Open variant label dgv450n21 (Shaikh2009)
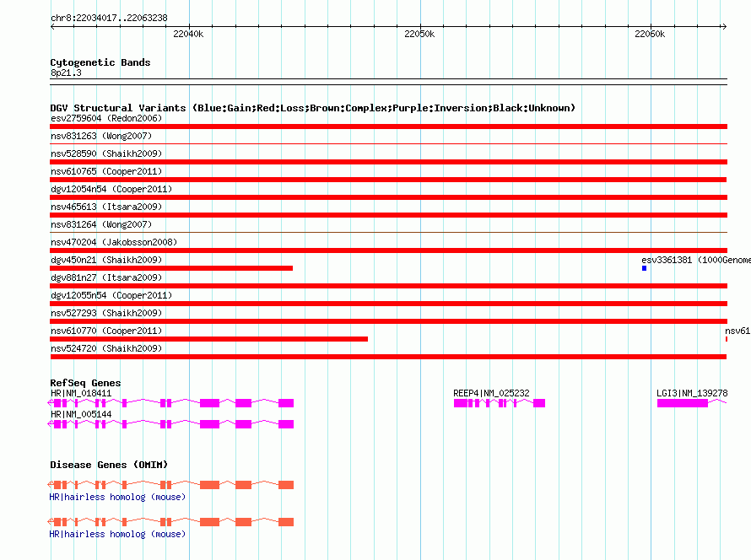Image resolution: width=751 pixels, height=560 pixels. coord(106,260)
